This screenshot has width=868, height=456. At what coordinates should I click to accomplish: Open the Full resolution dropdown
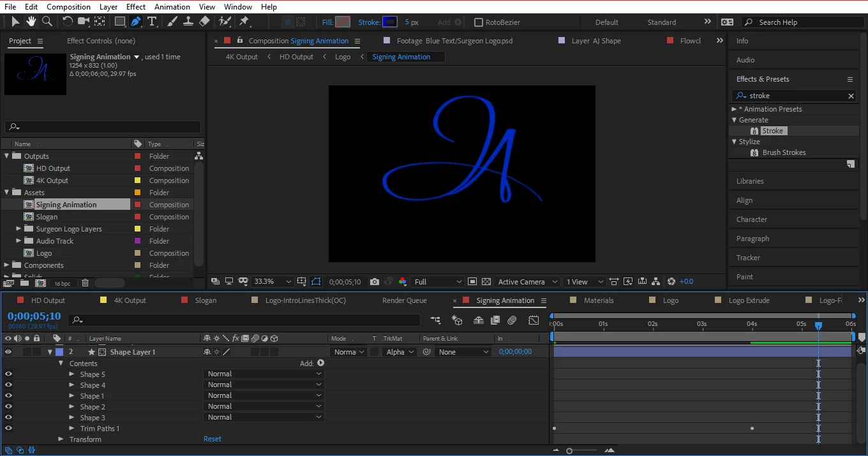tap(438, 281)
